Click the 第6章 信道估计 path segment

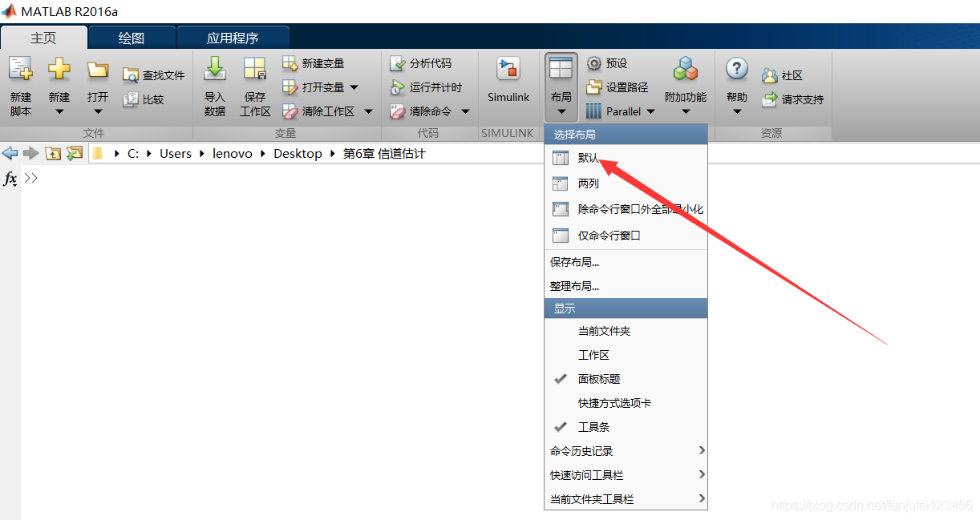click(384, 153)
